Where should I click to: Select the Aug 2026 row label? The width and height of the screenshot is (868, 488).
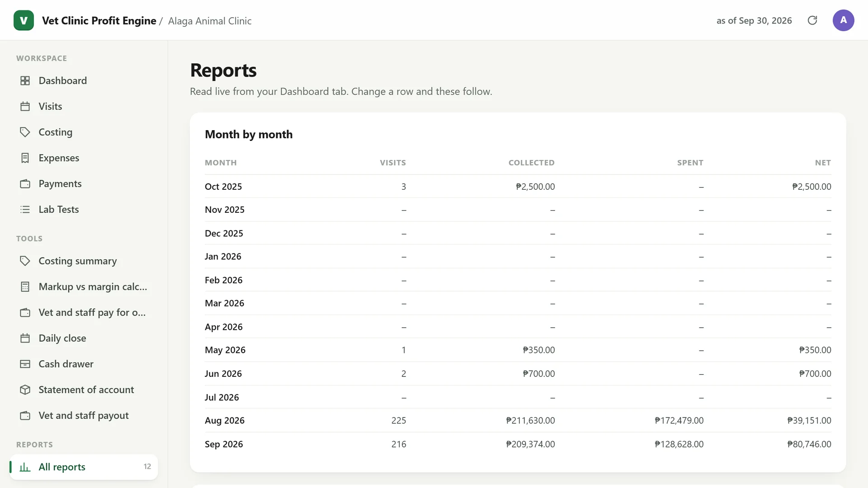pos(225,421)
